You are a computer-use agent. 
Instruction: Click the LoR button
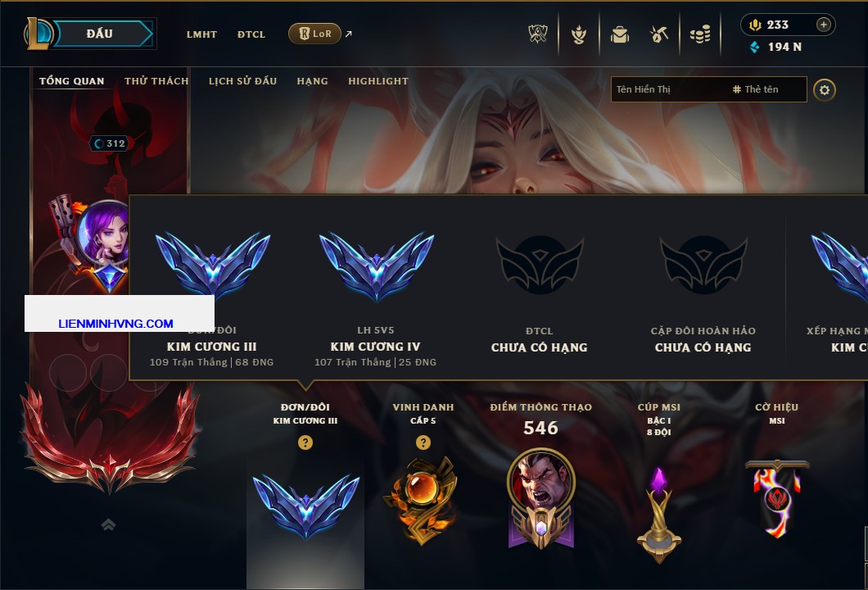click(x=314, y=34)
